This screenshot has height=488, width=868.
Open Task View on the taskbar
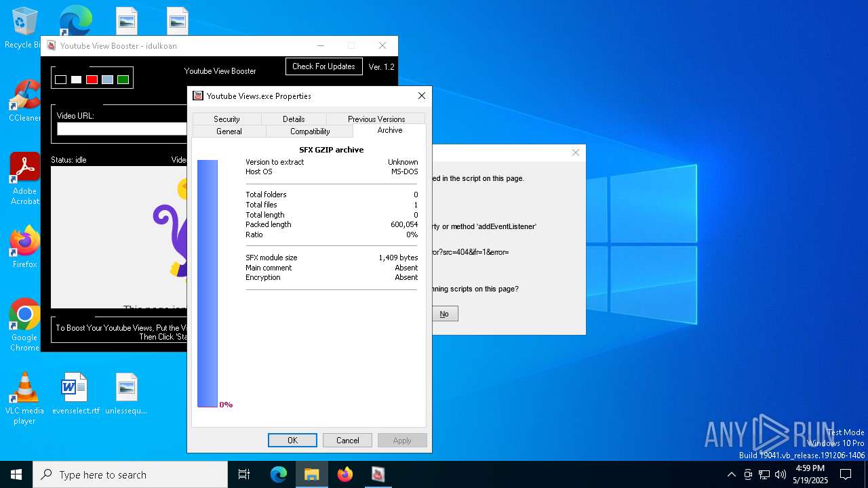pos(244,474)
